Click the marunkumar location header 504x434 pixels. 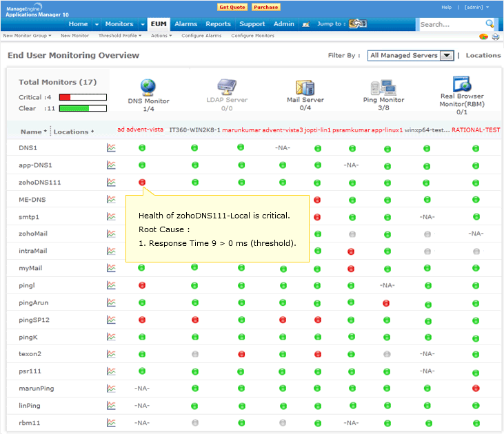point(241,130)
